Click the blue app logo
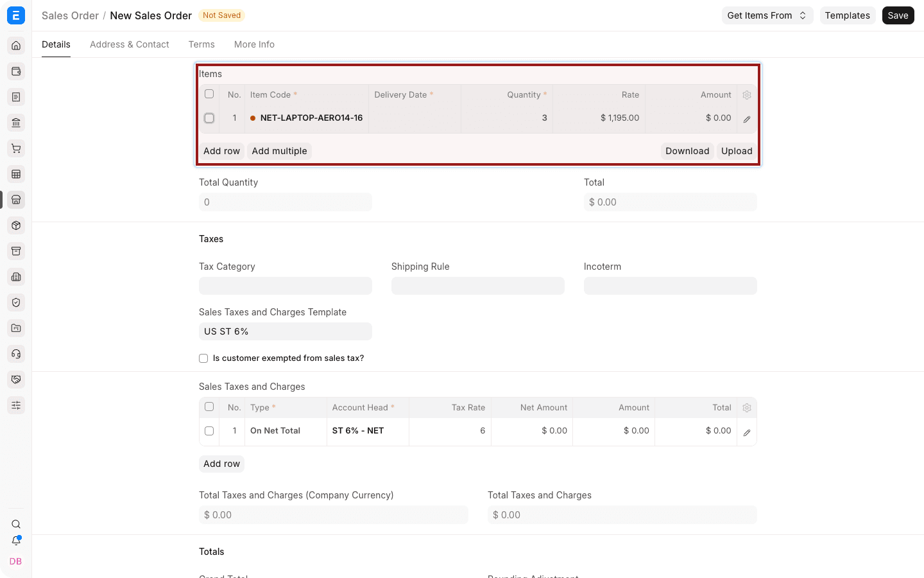 tap(16, 15)
